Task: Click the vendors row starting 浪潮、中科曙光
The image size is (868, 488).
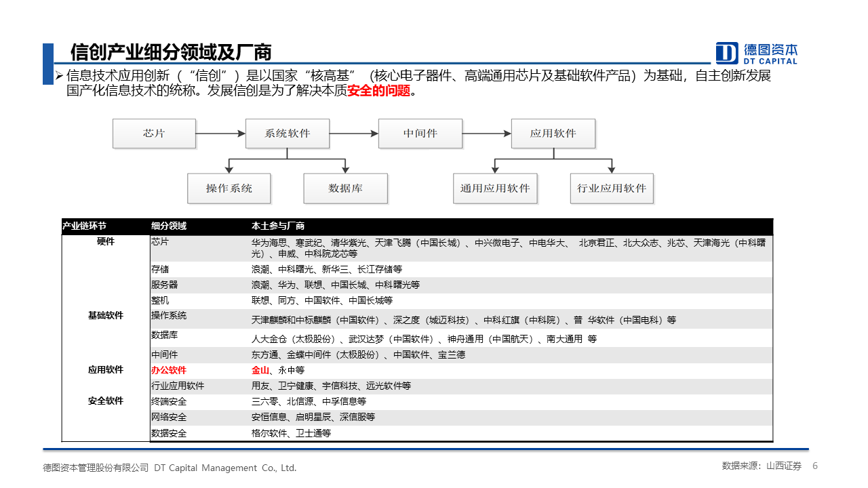Action: (x=327, y=269)
